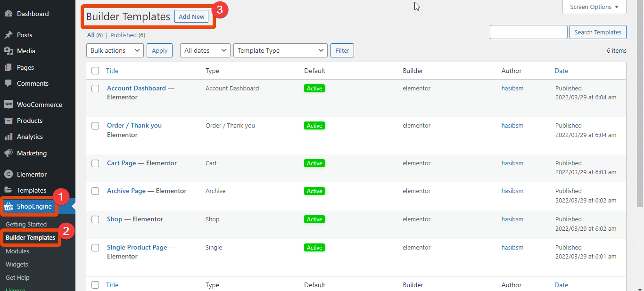Check the checkbox for Cart Page row
This screenshot has width=644, height=291.
coord(95,163)
